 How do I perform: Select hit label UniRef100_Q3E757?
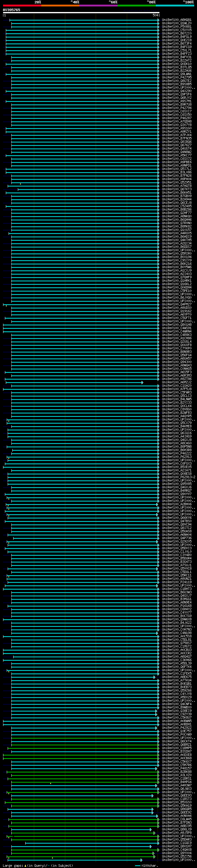[x=177, y=731]
